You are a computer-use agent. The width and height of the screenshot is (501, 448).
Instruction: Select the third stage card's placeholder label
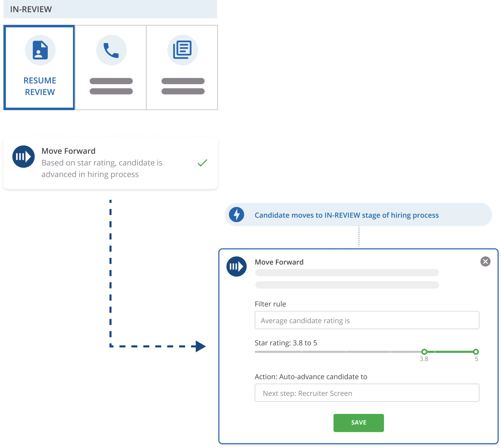pyautogui.click(x=183, y=86)
